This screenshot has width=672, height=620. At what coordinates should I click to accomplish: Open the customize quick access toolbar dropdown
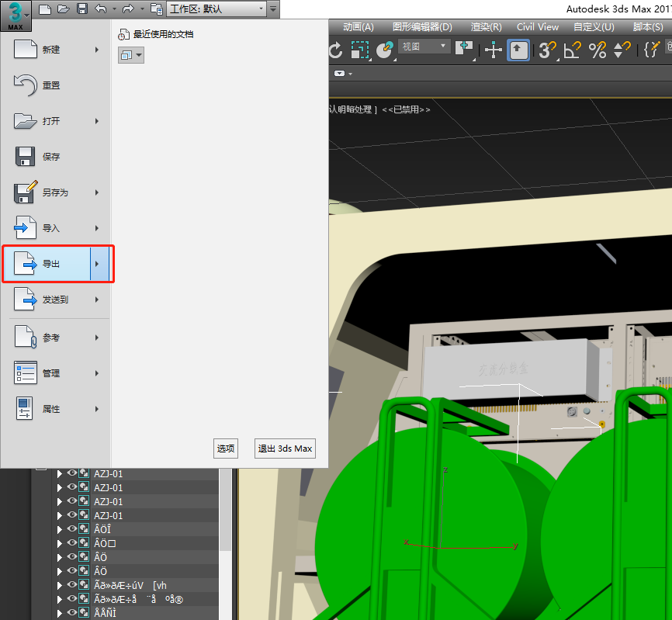tap(273, 9)
